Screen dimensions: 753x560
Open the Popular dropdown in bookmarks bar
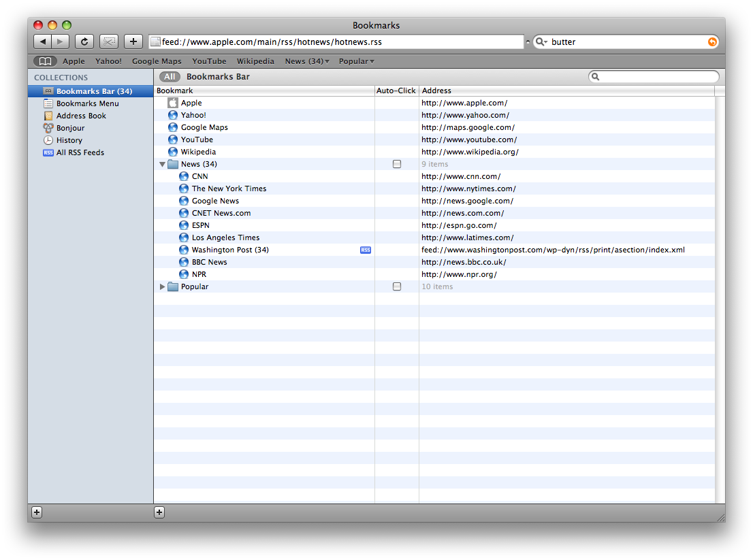[x=356, y=61]
